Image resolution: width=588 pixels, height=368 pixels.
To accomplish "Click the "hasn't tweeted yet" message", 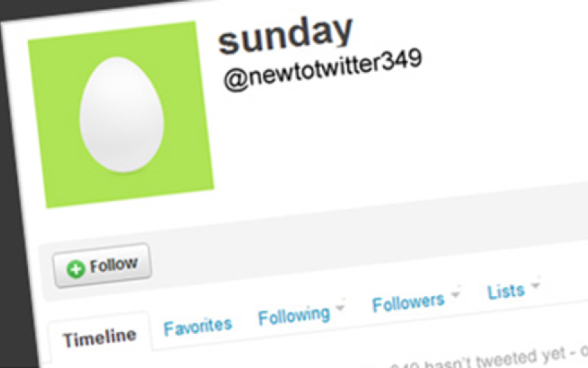I will [x=487, y=360].
